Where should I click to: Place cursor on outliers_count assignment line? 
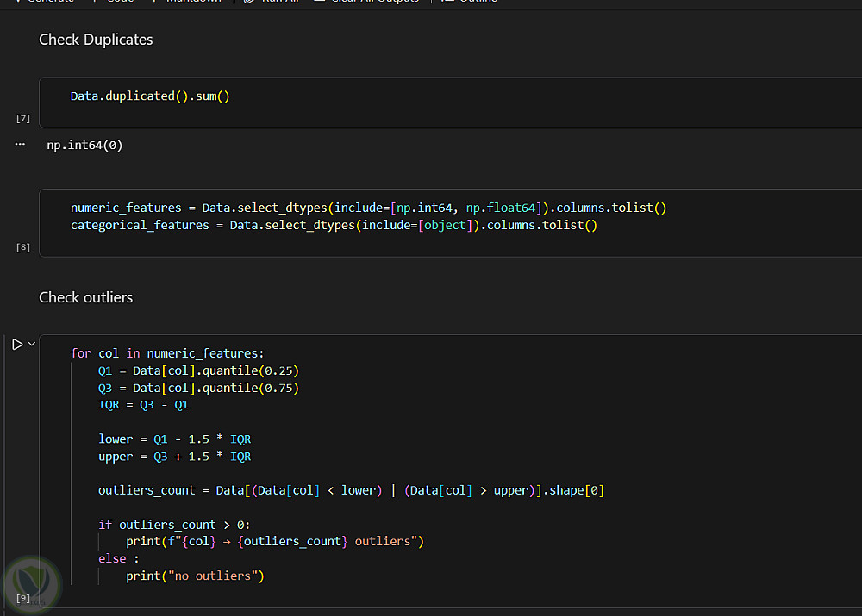click(352, 490)
